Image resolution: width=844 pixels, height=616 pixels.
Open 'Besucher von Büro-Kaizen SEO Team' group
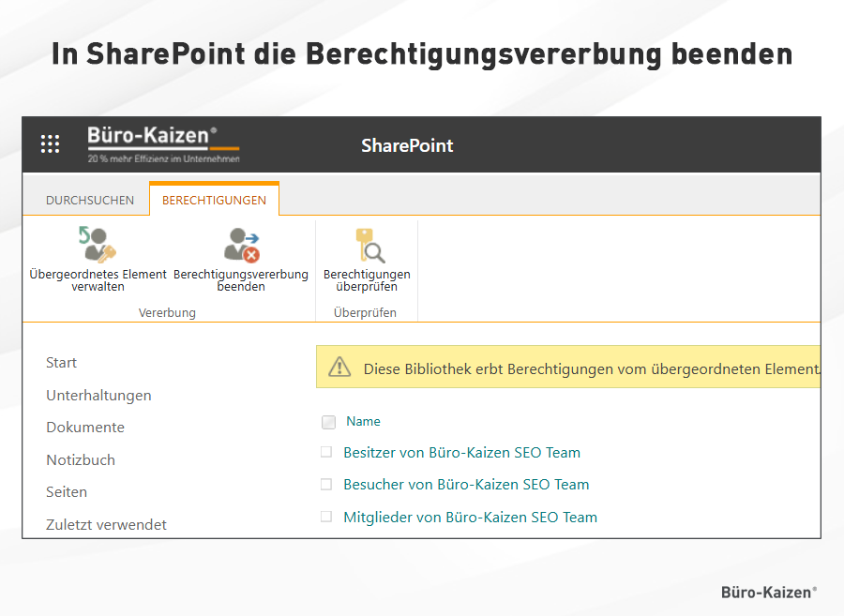[466, 484]
